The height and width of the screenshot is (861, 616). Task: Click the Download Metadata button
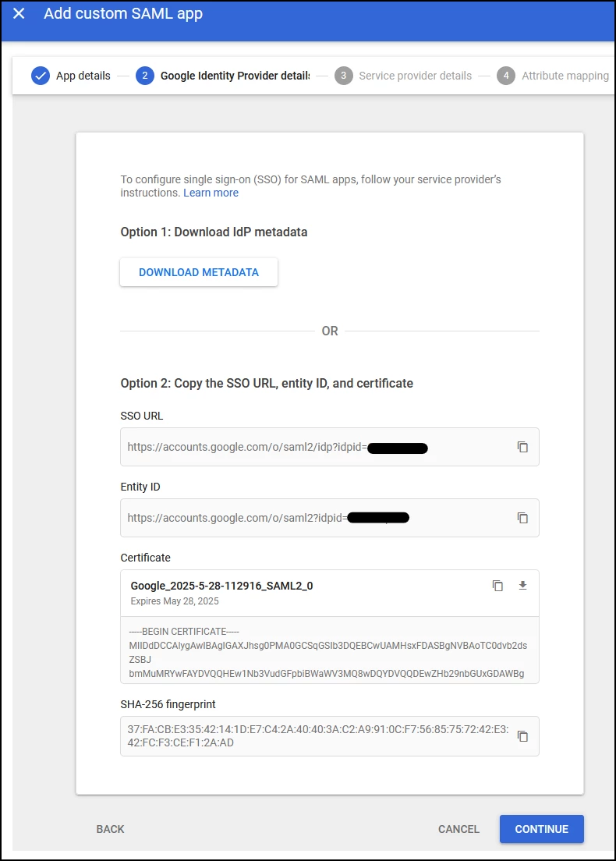click(x=199, y=272)
